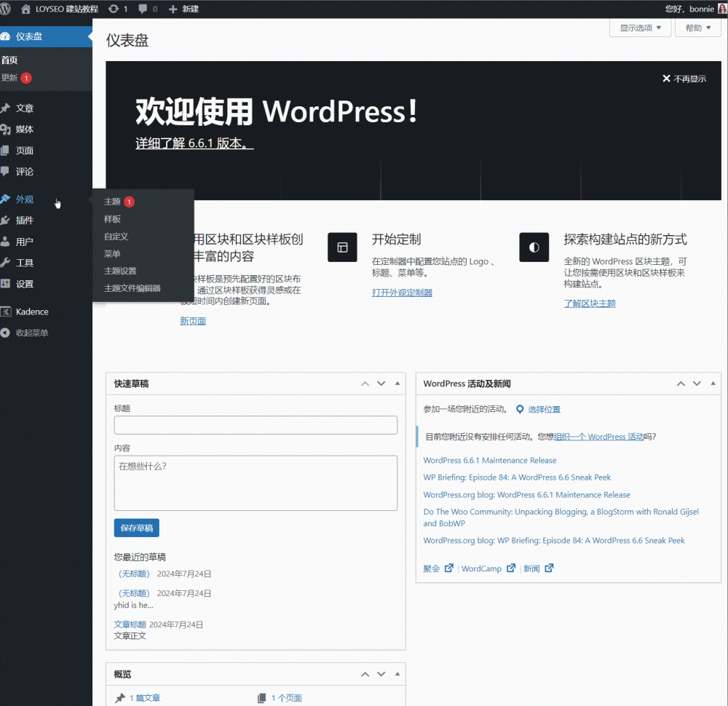Move WordPress 活动及新闻 panel up
The height and width of the screenshot is (706, 728).
pyautogui.click(x=681, y=384)
